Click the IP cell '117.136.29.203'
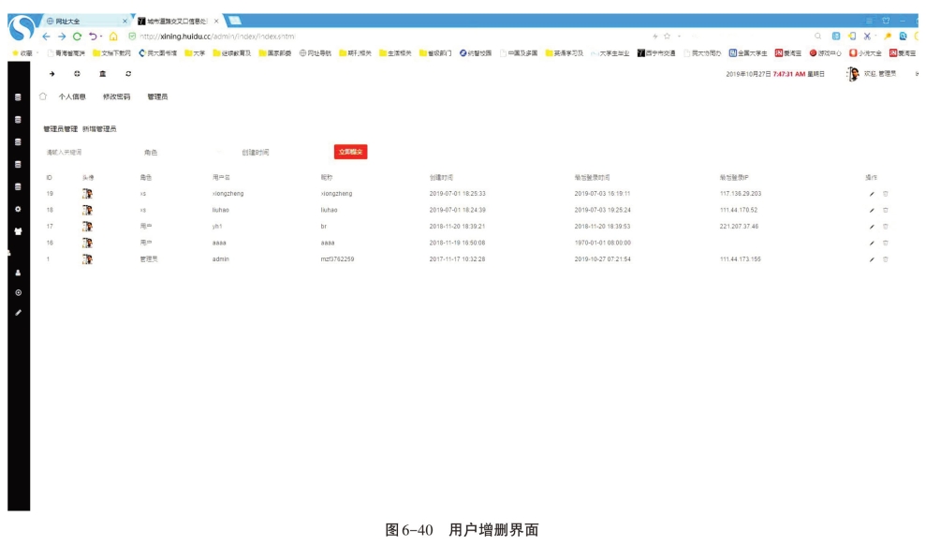 741,194
